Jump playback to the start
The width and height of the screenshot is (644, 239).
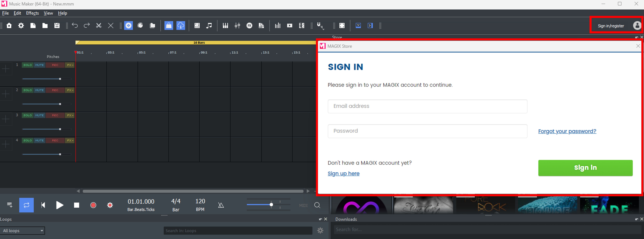(43, 205)
